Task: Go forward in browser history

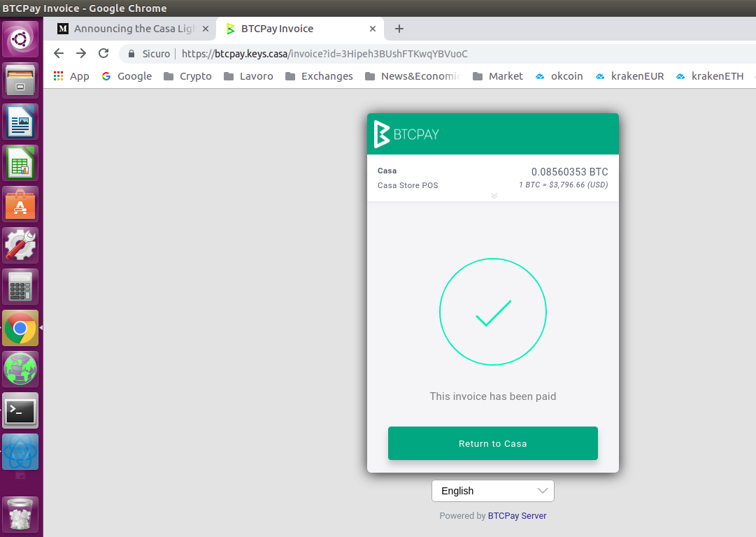Action: [x=81, y=54]
